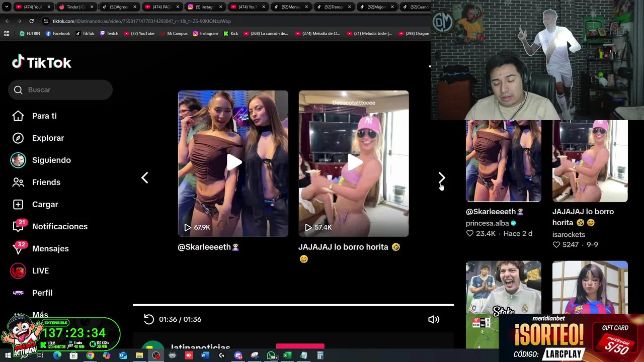Open Outlook from the taskbar

click(x=123, y=355)
